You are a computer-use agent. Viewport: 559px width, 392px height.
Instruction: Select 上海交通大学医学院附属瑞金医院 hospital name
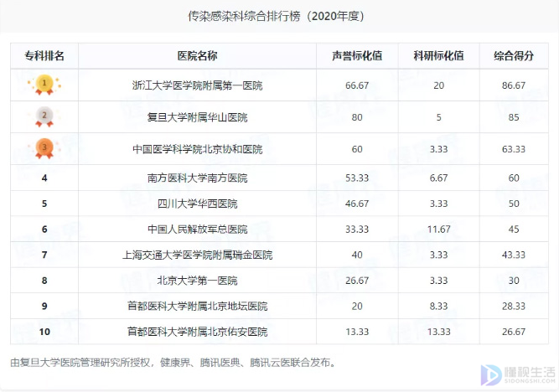click(x=197, y=255)
